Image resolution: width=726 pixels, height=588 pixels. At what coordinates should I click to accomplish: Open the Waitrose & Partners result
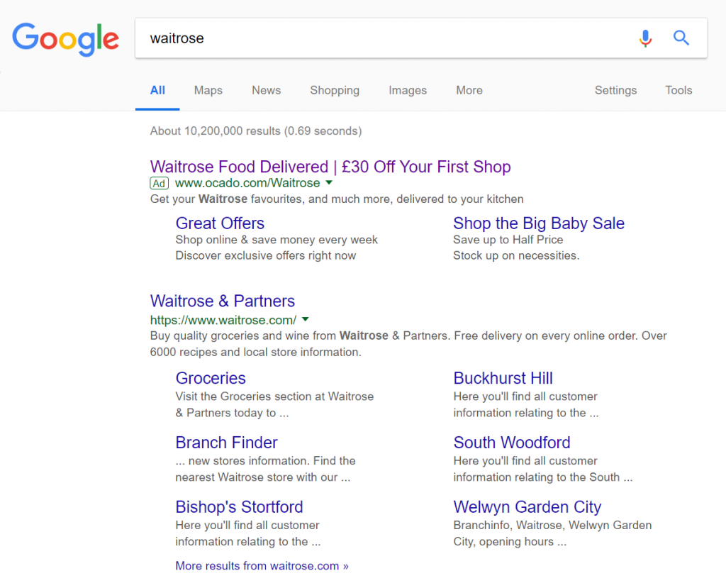(x=223, y=301)
